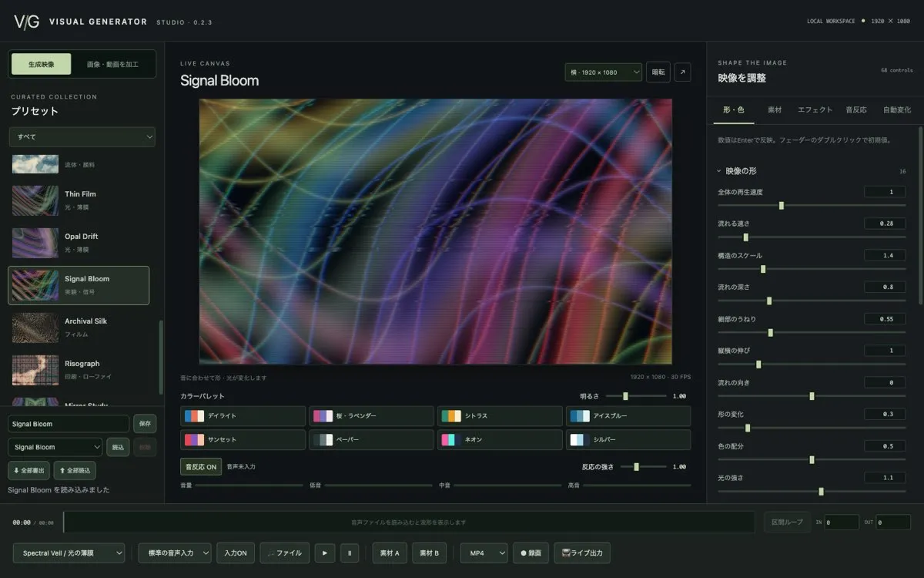Click the 保存 save button
The height and width of the screenshot is (578, 924).
click(145, 424)
